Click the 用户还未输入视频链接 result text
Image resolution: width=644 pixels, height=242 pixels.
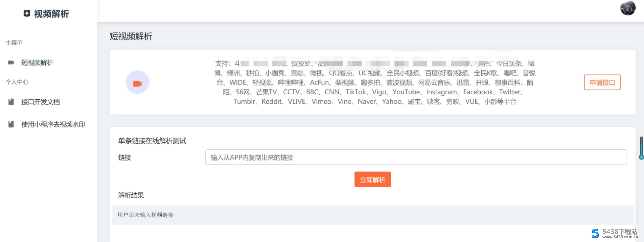(146, 215)
